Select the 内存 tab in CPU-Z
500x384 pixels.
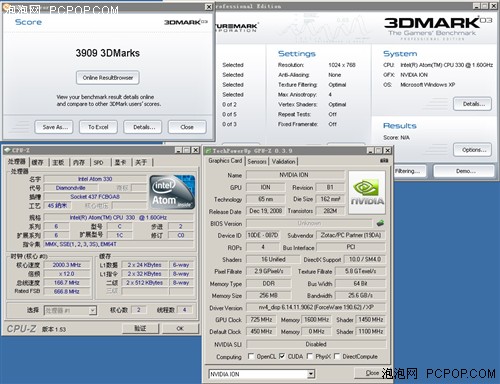79,162
